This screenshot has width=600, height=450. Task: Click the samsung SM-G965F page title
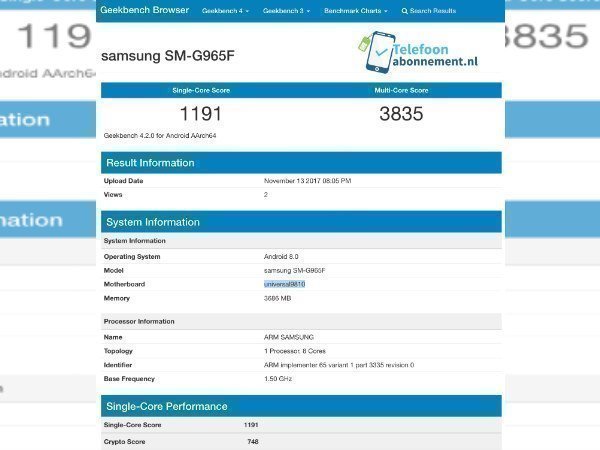click(x=168, y=56)
